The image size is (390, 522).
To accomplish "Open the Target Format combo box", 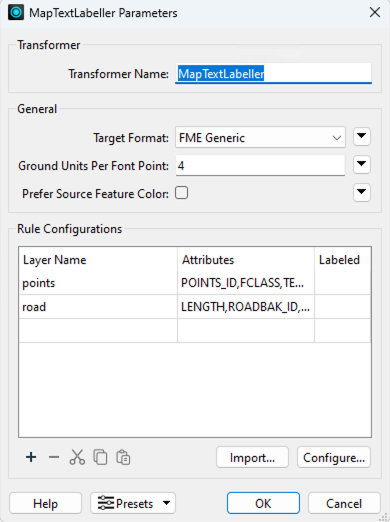I will pyautogui.click(x=260, y=137).
